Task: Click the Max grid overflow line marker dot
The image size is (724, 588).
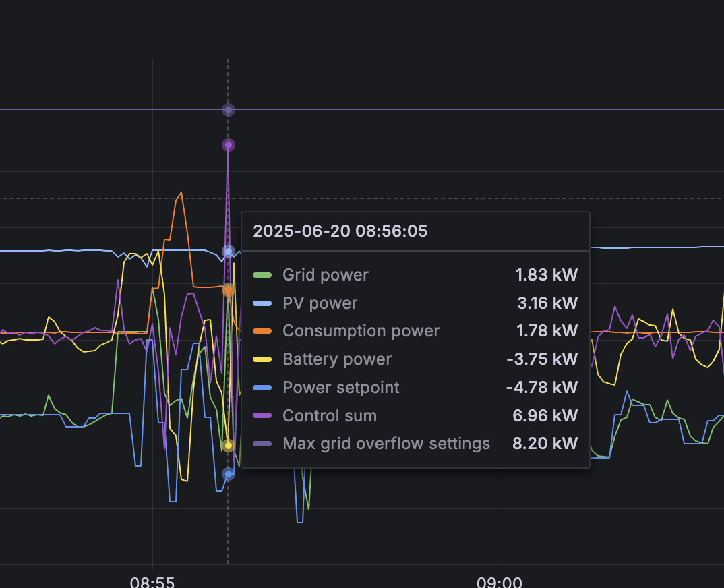Action: tap(228, 110)
